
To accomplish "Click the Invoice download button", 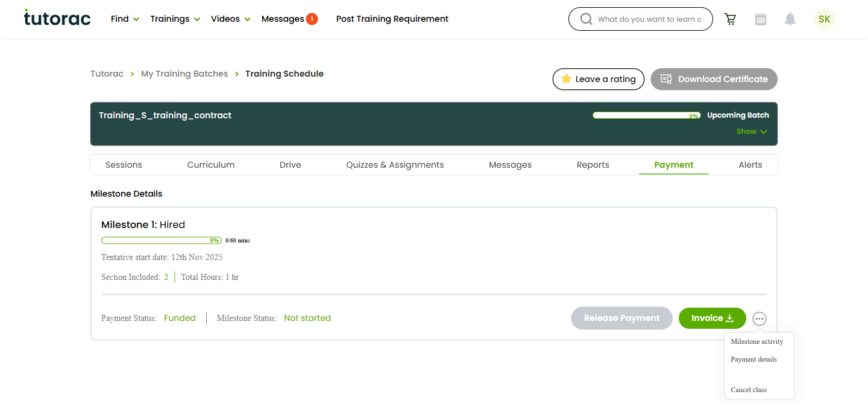I will coord(712,318).
